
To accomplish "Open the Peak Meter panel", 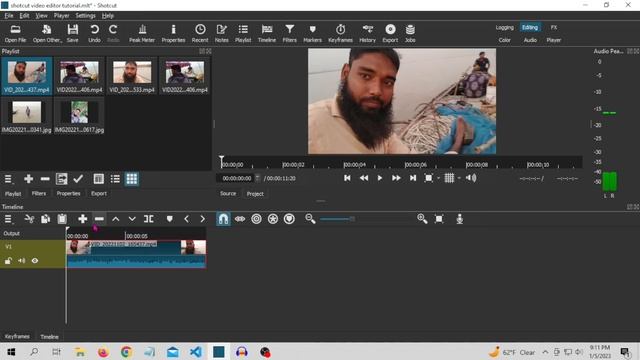I will pos(142,33).
